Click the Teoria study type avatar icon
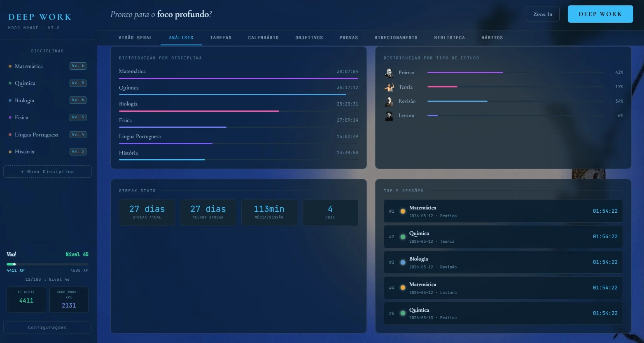The width and height of the screenshot is (644, 343). click(389, 87)
